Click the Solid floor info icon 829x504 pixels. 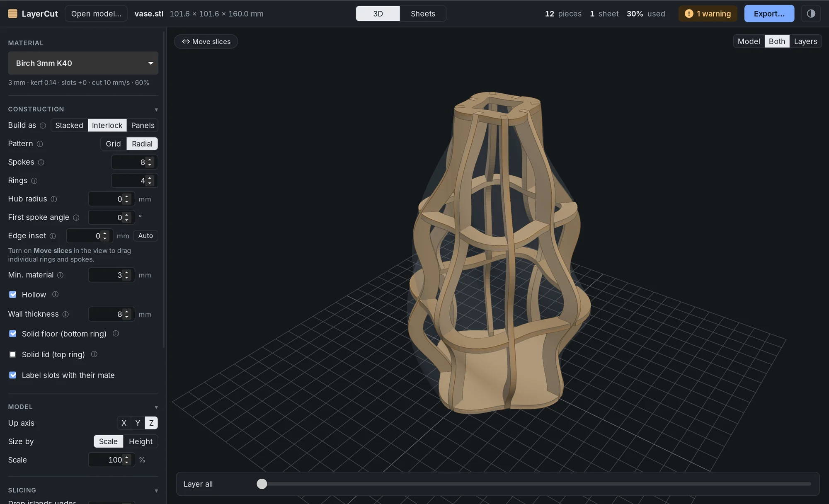pos(116,334)
